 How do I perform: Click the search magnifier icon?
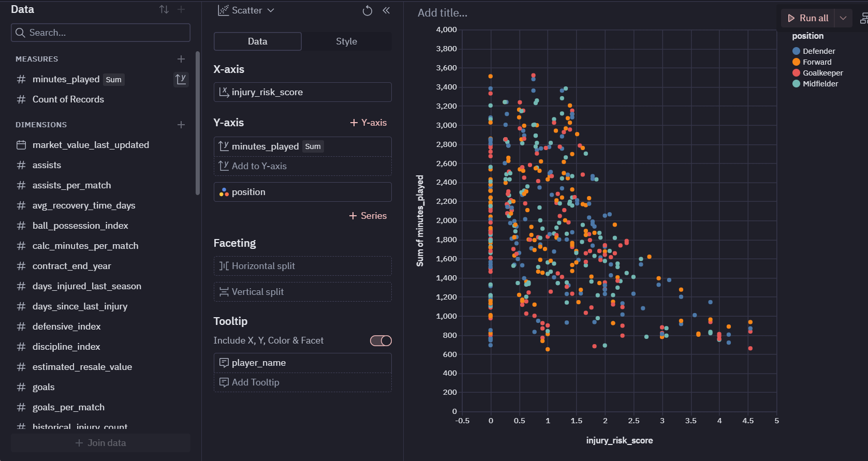click(20, 33)
